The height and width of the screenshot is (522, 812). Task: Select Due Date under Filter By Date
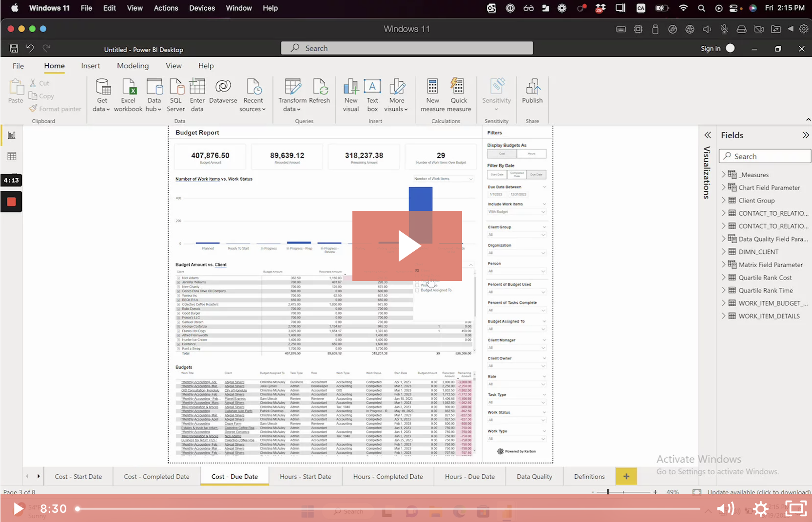(536, 174)
